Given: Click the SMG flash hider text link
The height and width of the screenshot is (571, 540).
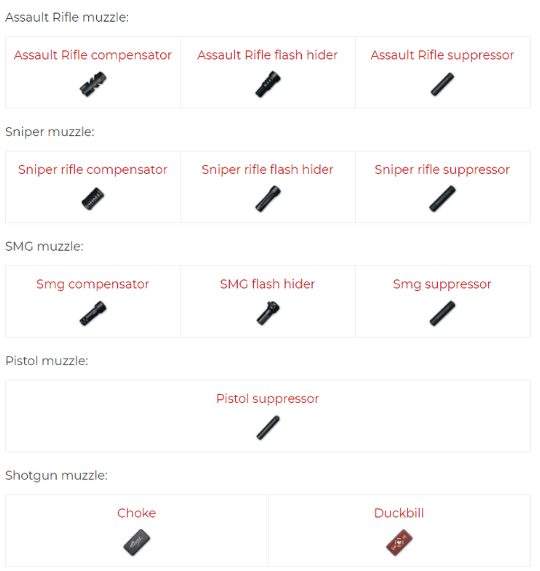Looking at the screenshot, I should pyautogui.click(x=268, y=284).
